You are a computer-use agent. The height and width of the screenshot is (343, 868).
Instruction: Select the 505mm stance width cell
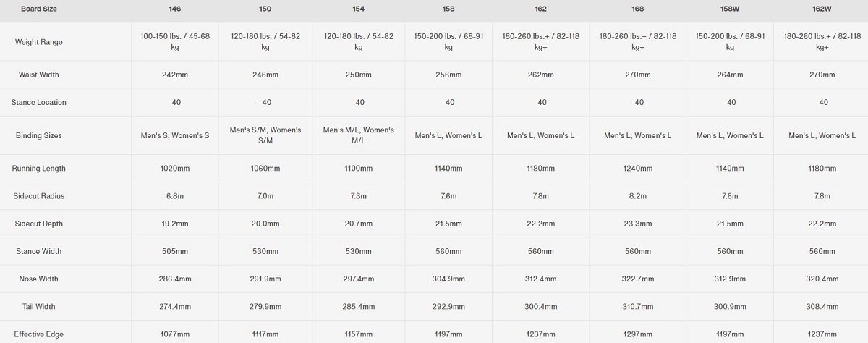click(174, 252)
